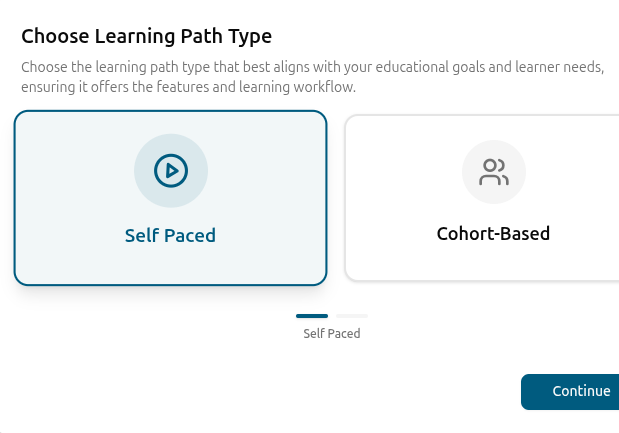Click the 'Cohort-Based' card title text
This screenshot has width=619, height=433.
click(x=493, y=234)
